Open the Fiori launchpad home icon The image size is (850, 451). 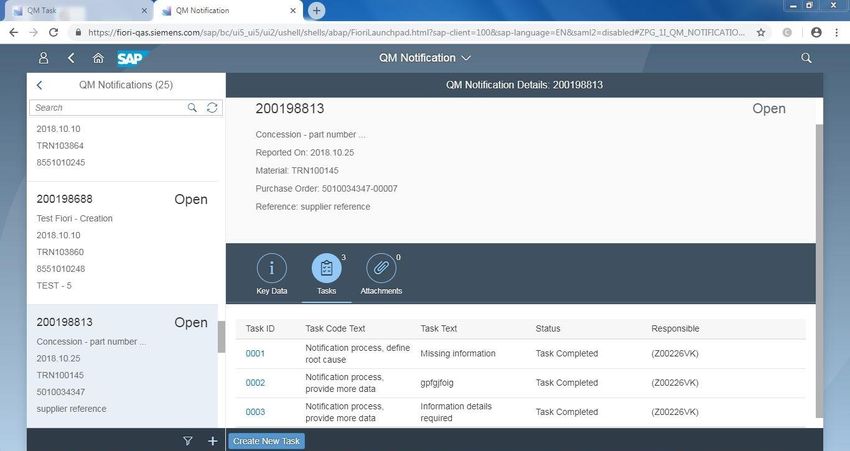pyautogui.click(x=98, y=58)
